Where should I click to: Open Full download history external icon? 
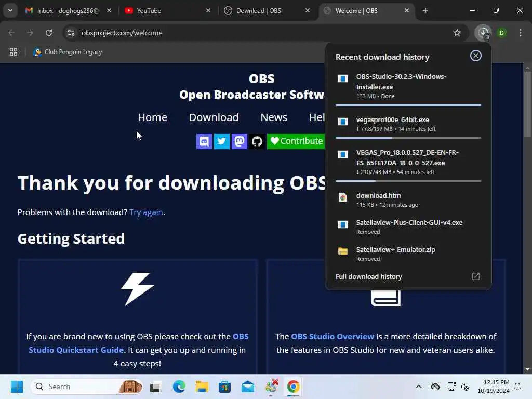tap(476, 276)
